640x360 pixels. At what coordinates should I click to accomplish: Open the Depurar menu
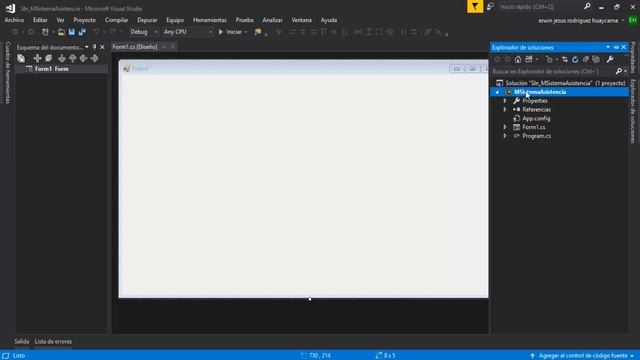click(147, 20)
